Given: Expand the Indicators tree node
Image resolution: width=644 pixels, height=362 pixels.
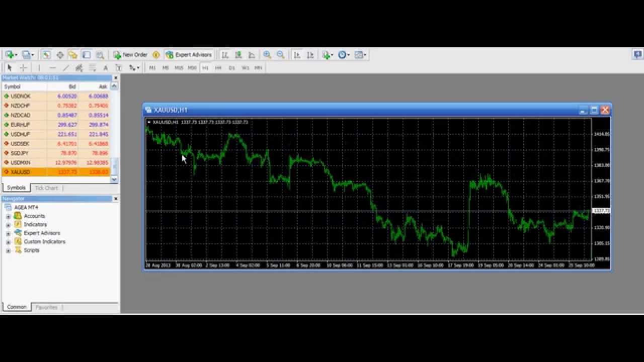Looking at the screenshot, I should [8, 225].
